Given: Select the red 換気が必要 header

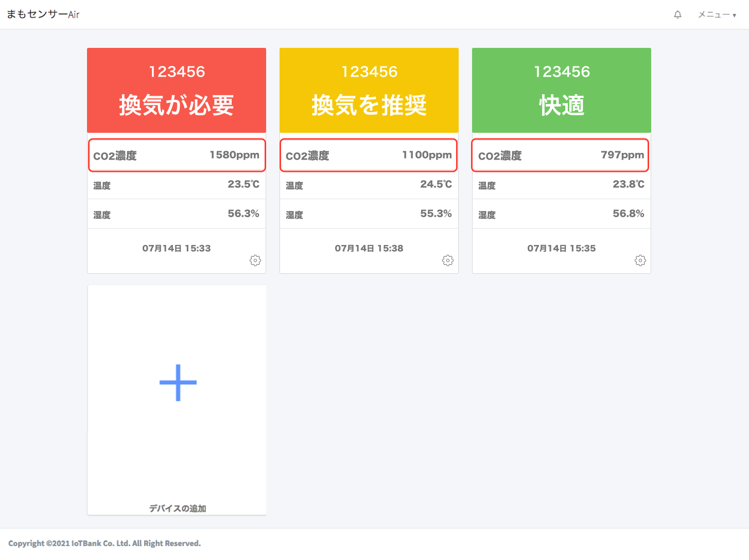Looking at the screenshot, I should (177, 90).
